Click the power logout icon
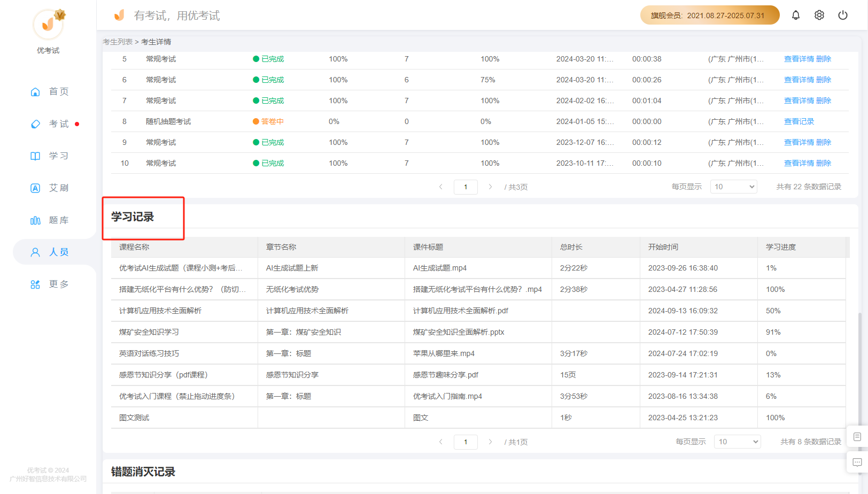Image resolution: width=868 pixels, height=494 pixels. (x=843, y=16)
